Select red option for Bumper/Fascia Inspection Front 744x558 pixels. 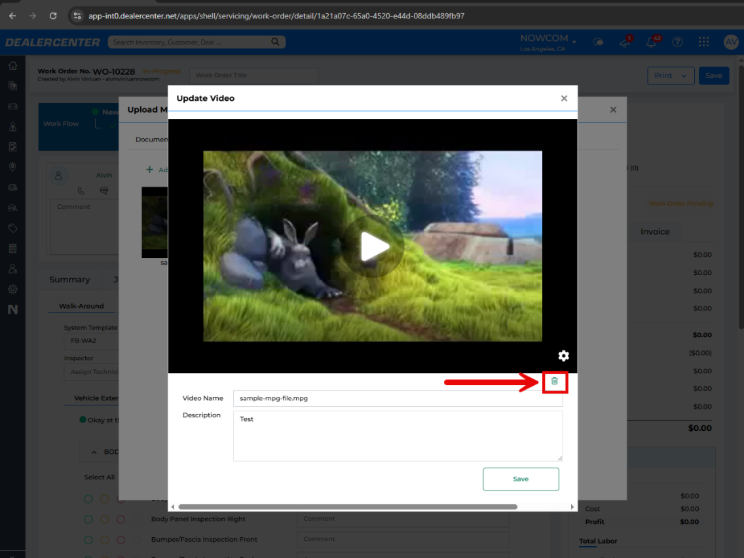tap(121, 539)
